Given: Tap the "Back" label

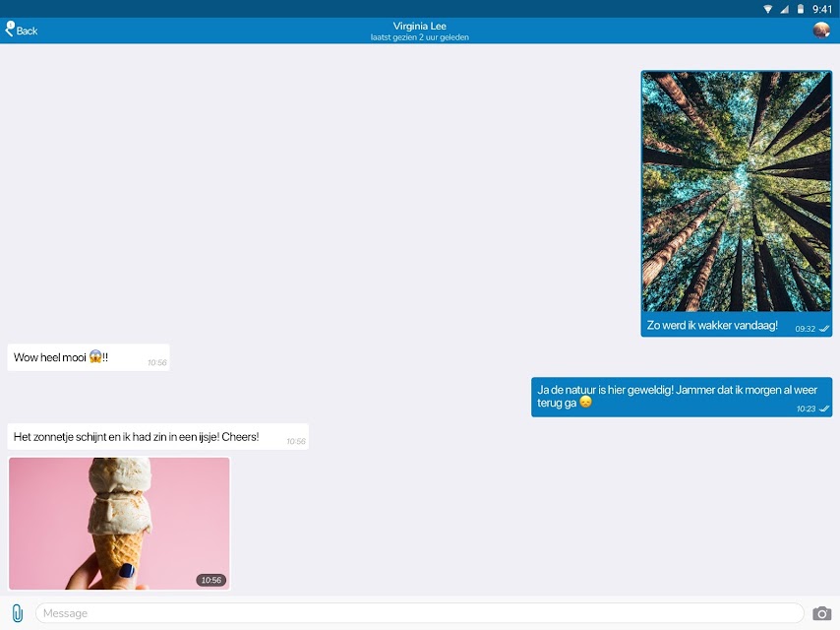Looking at the screenshot, I should [27, 31].
